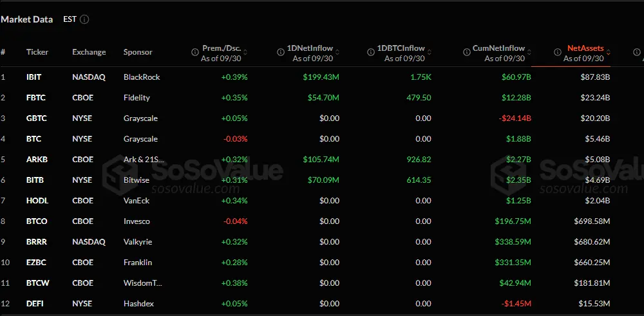Select the Ticker column header
The height and width of the screenshot is (316, 644).
pyautogui.click(x=37, y=52)
